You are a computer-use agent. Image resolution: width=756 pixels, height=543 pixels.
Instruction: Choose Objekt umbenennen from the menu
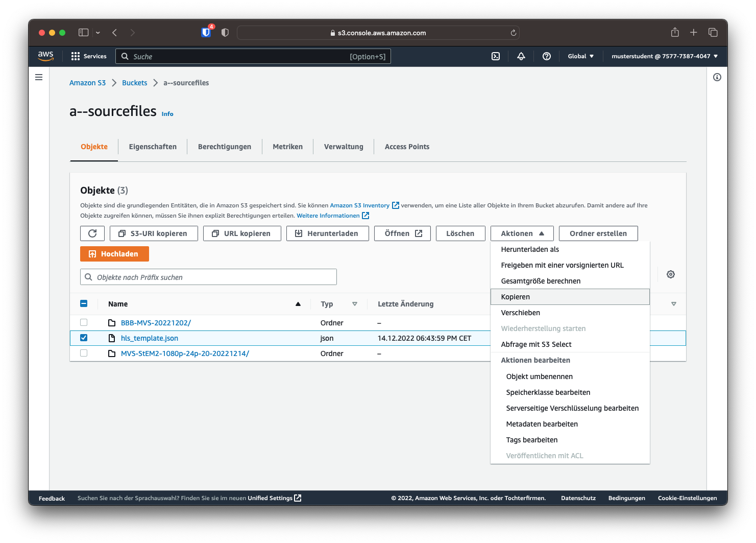(570, 376)
